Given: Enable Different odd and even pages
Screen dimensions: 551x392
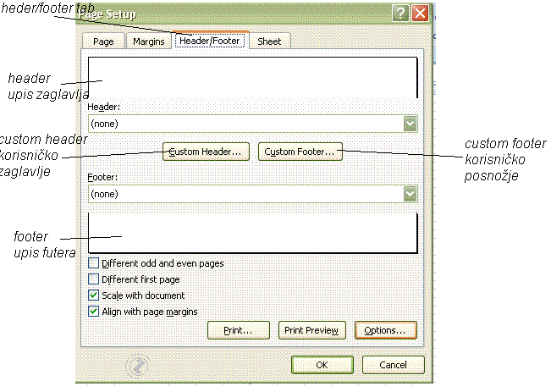Looking at the screenshot, I should (94, 263).
